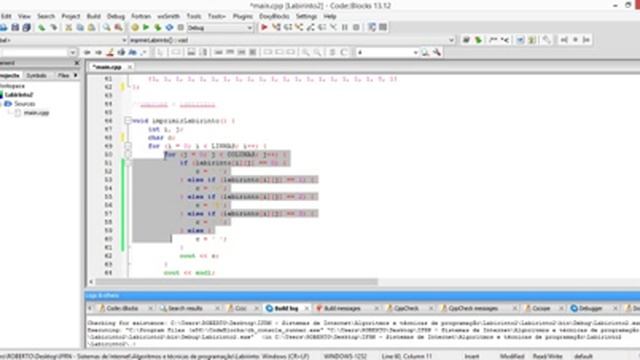Viewport: 640px width, 360px height.
Task: Click the Save all files icon
Action: [27, 27]
